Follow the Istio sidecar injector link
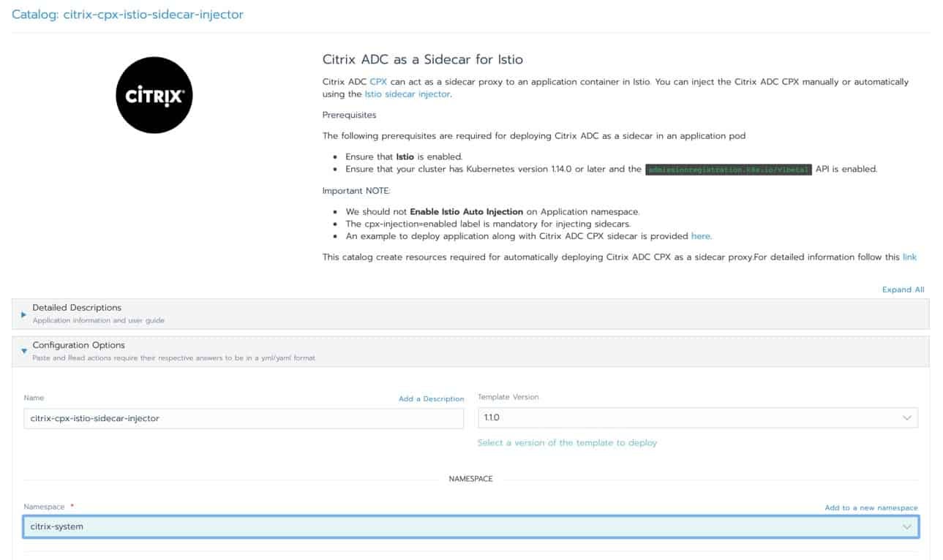This screenshot has width=943, height=560. (x=407, y=94)
